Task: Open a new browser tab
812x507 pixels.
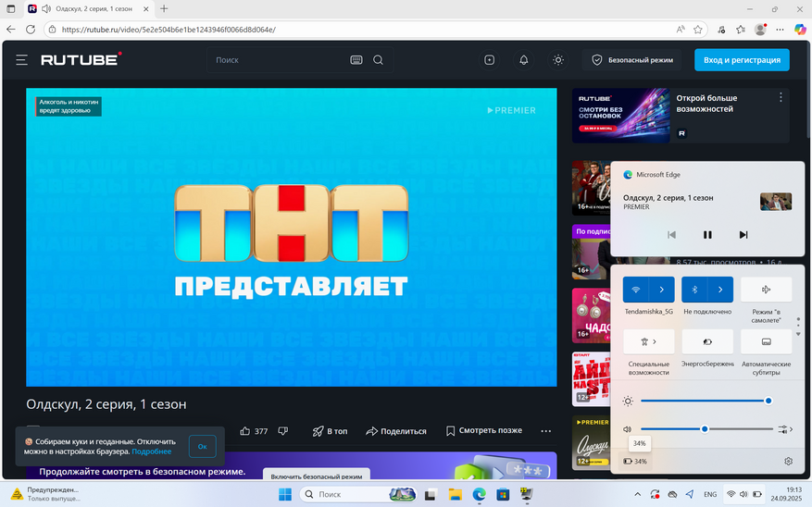Action: [164, 9]
